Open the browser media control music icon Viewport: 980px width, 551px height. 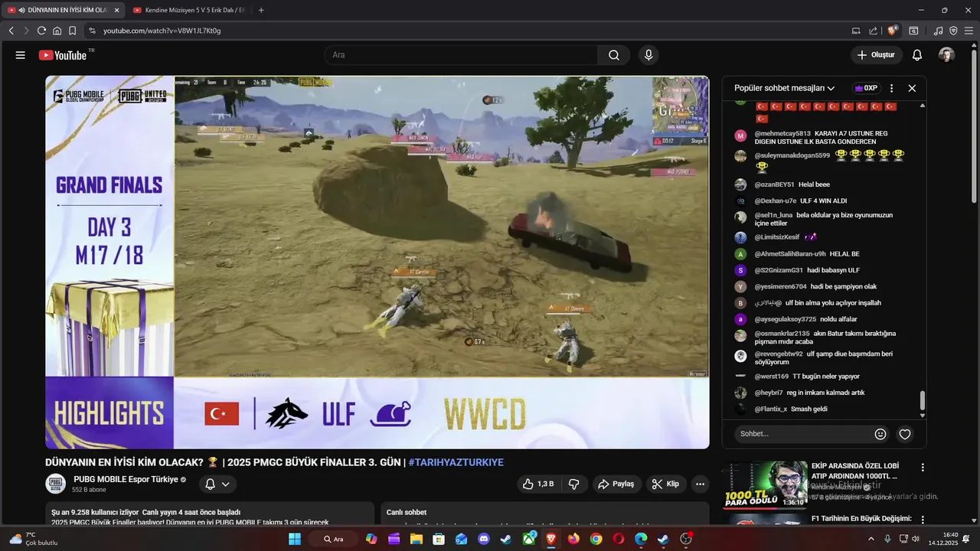tap(938, 31)
